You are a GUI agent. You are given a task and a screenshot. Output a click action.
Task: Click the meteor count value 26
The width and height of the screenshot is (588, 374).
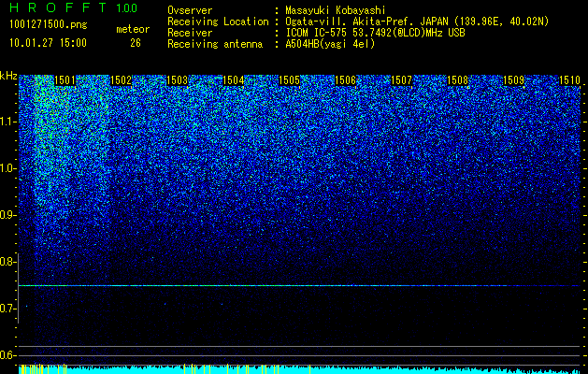pyautogui.click(x=136, y=43)
